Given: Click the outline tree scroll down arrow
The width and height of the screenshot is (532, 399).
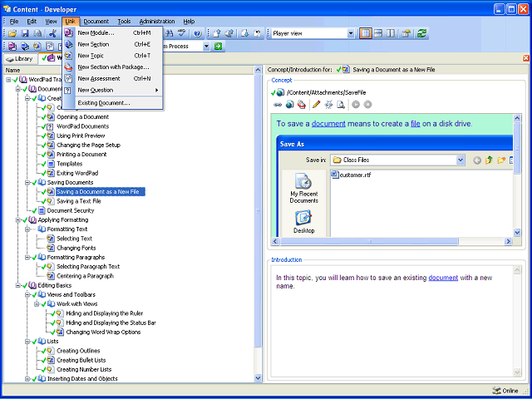Looking at the screenshot, I should click(x=258, y=378).
